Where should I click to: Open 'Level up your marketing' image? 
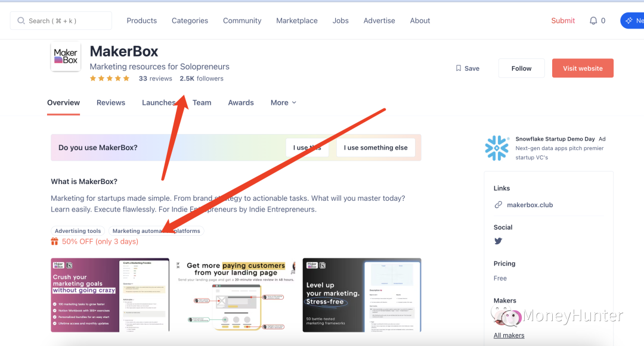tap(362, 295)
